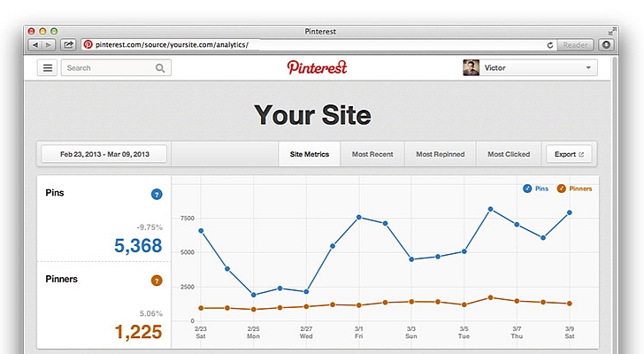Click the Pins data point on 3/3 Sun
This screenshot has height=354, width=644.
pyautogui.click(x=411, y=259)
